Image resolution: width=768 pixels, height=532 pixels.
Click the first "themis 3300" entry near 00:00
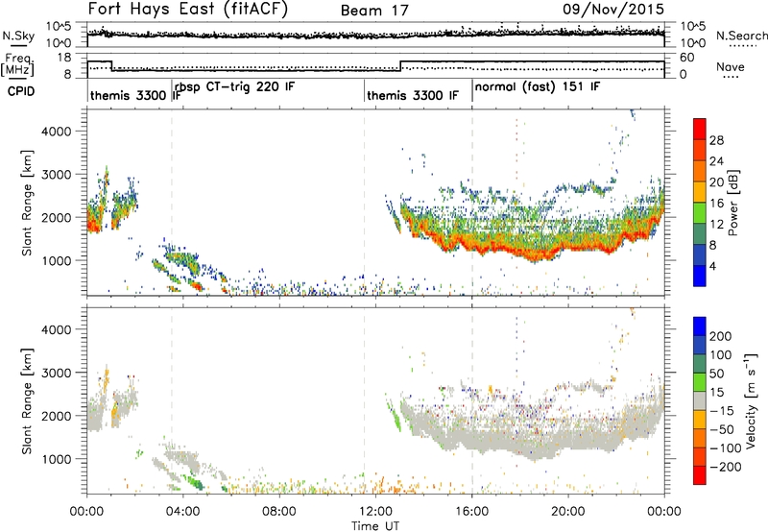click(x=129, y=95)
